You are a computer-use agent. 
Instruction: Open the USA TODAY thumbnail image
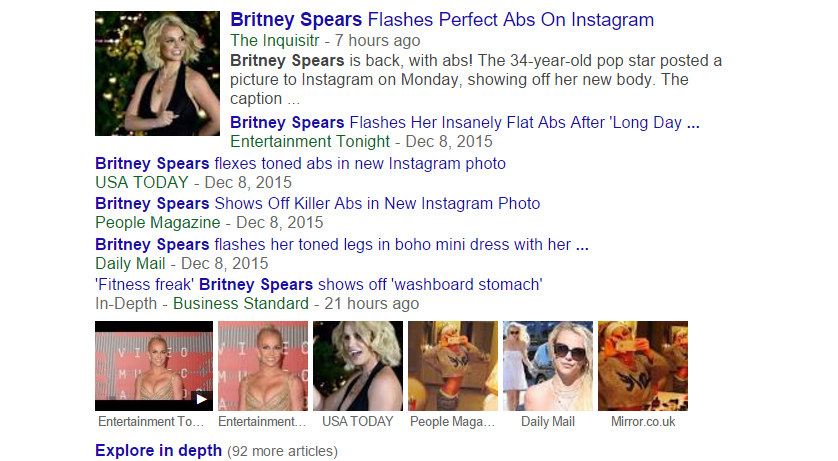pos(358,366)
